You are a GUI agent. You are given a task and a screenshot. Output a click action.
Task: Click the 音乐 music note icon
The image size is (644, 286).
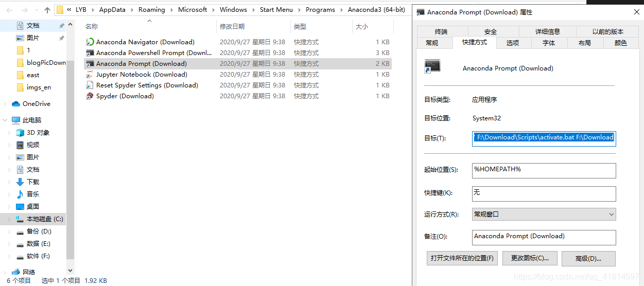20,194
